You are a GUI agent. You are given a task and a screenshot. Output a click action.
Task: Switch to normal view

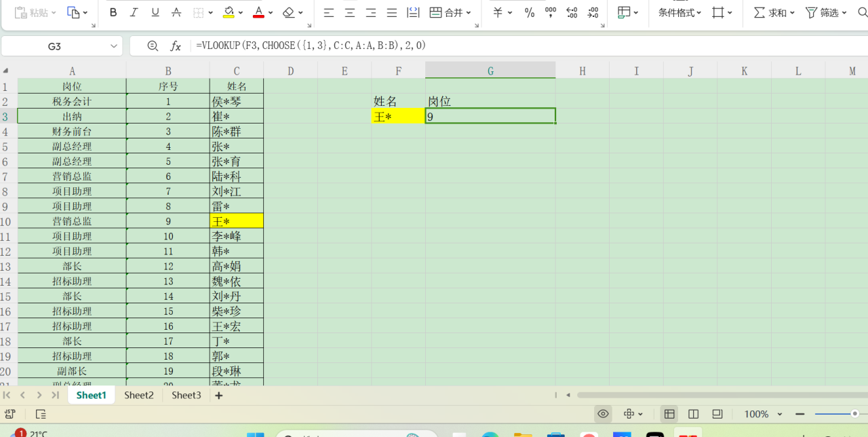click(669, 414)
